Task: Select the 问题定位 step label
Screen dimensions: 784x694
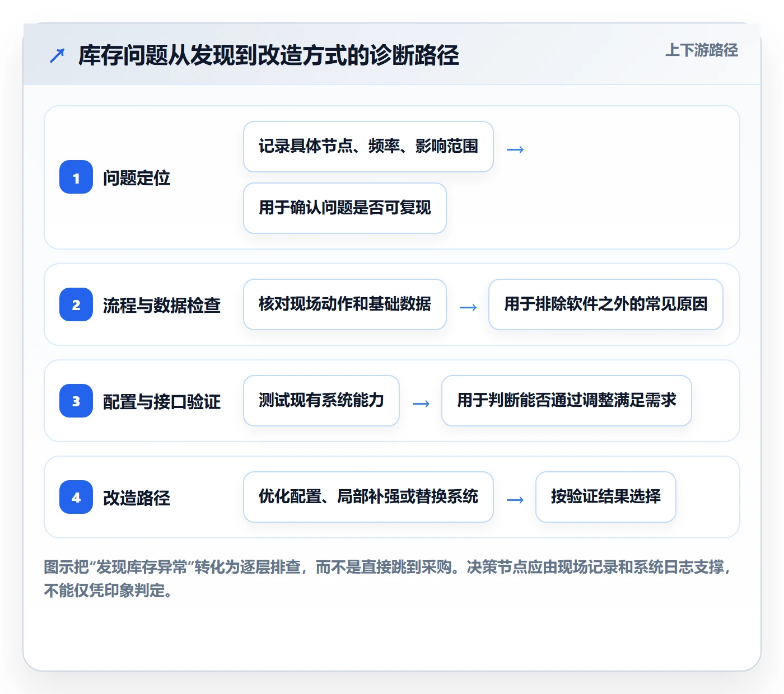Action: 137,178
